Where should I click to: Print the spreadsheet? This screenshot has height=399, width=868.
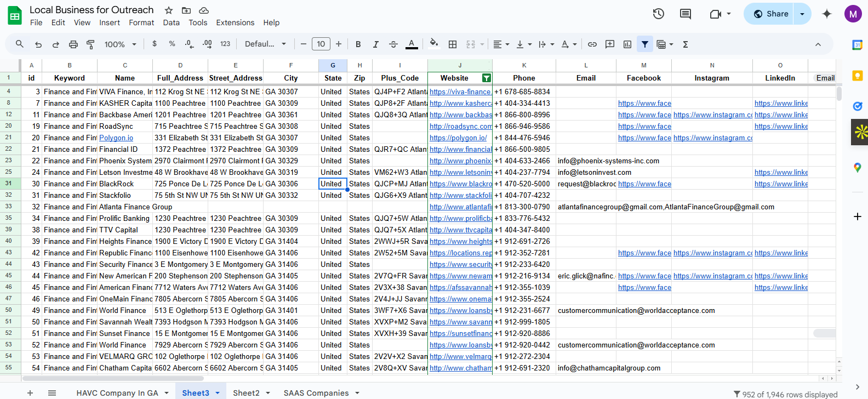pyautogui.click(x=73, y=44)
